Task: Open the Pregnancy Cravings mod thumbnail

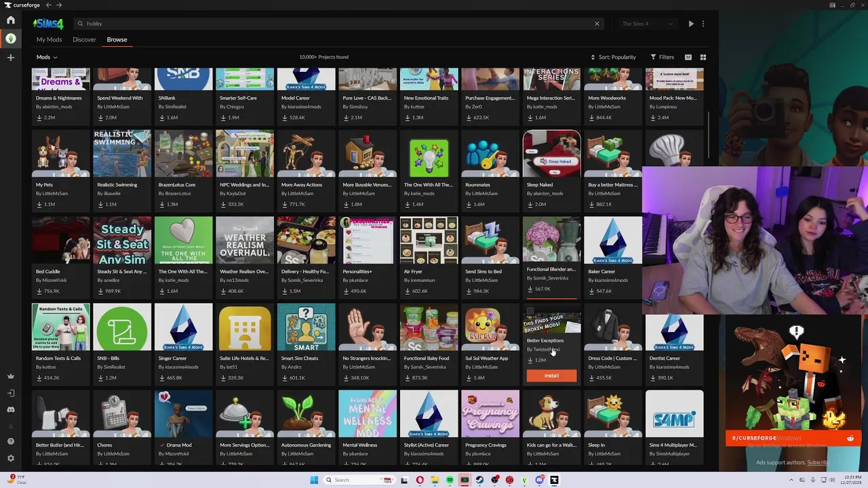Action: (490, 414)
